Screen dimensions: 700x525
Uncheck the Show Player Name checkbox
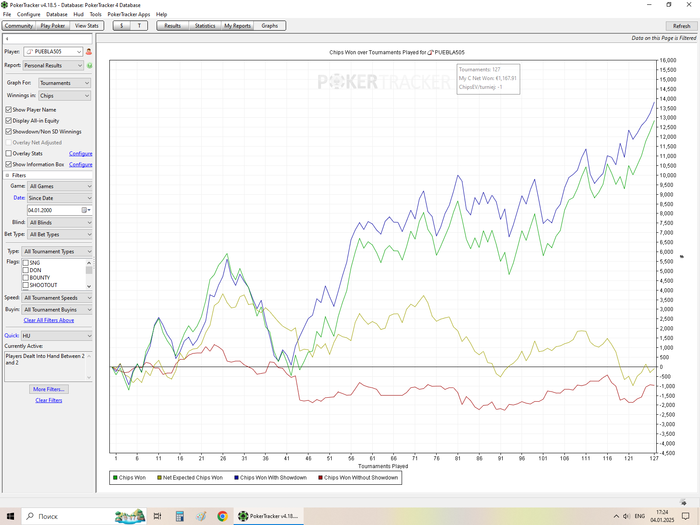pyautogui.click(x=8, y=109)
